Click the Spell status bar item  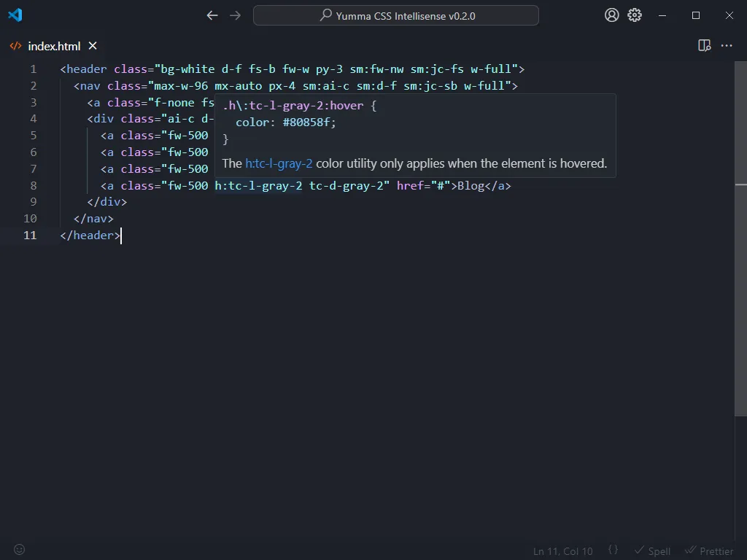(x=652, y=551)
